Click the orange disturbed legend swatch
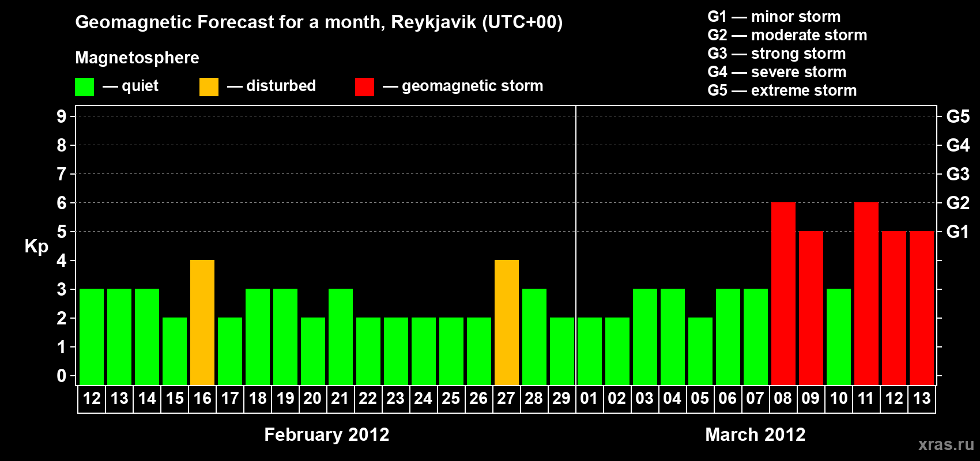 [x=209, y=87]
